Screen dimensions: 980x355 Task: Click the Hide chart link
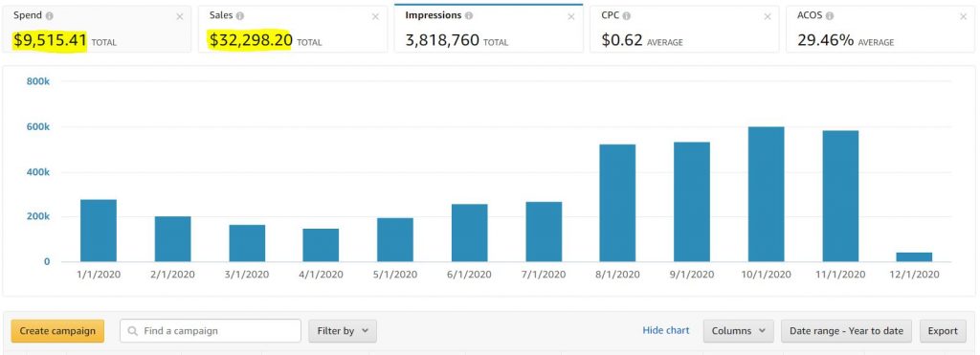click(666, 331)
